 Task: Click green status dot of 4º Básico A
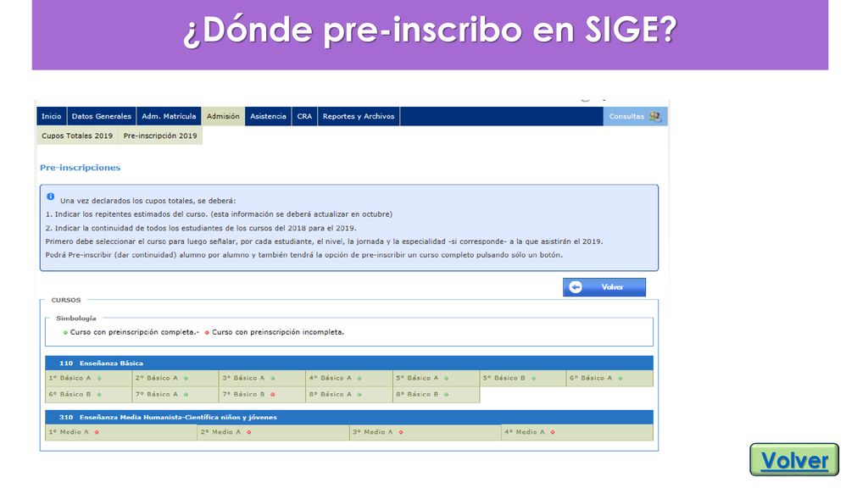(x=359, y=379)
